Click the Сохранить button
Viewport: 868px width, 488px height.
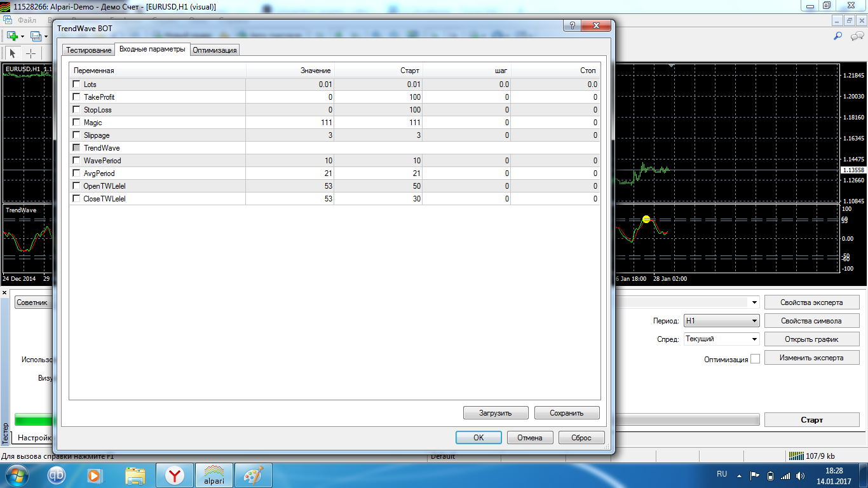tap(567, 413)
